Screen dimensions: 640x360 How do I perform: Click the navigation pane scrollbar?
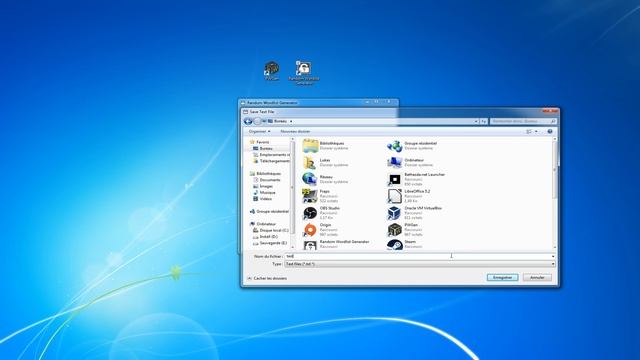292,188
